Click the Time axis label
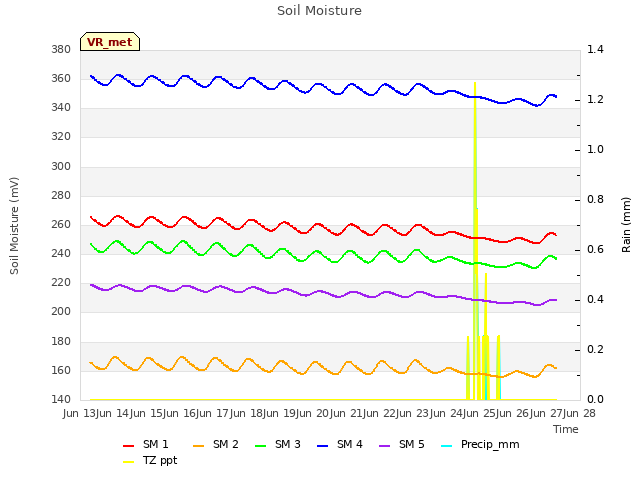Screen dimensions: 640x480 coord(566,429)
